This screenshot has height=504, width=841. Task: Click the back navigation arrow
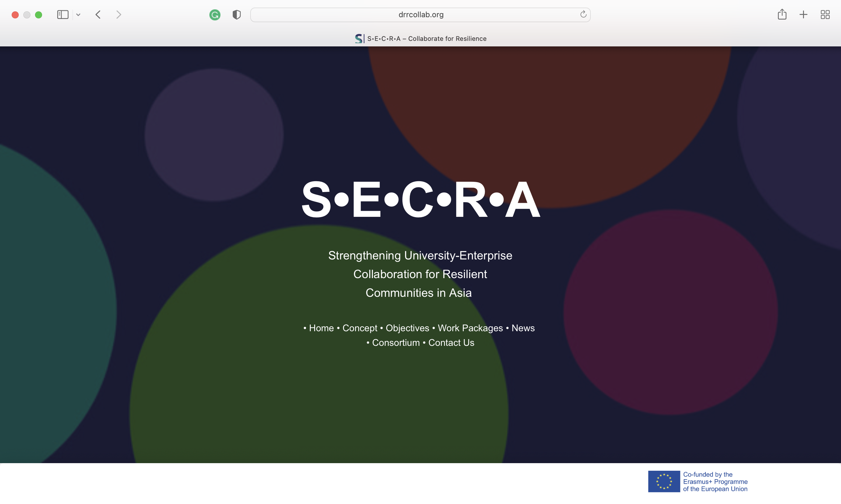coord(98,14)
